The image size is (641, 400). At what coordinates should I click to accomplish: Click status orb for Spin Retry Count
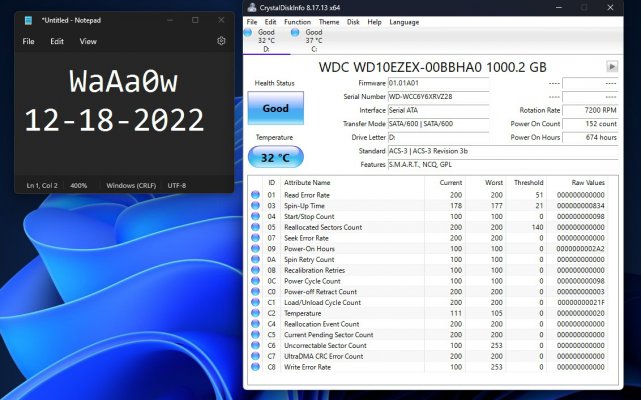tap(256, 259)
